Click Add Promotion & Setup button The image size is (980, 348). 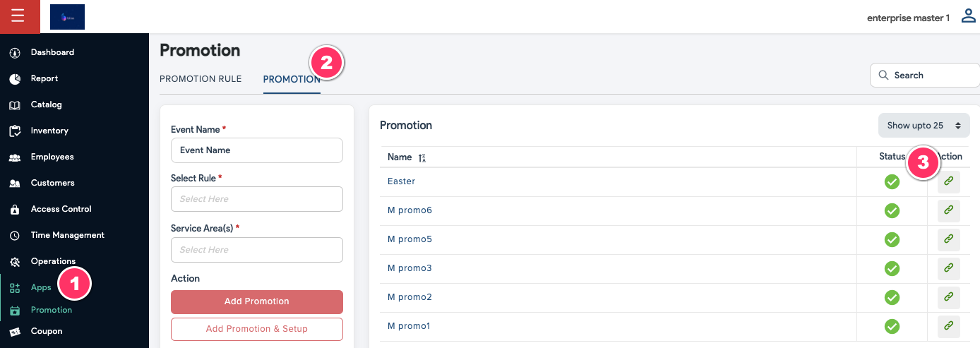point(256,329)
